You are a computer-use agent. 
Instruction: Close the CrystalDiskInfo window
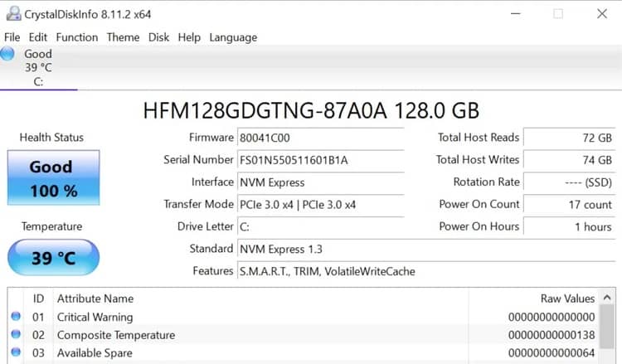click(x=602, y=14)
